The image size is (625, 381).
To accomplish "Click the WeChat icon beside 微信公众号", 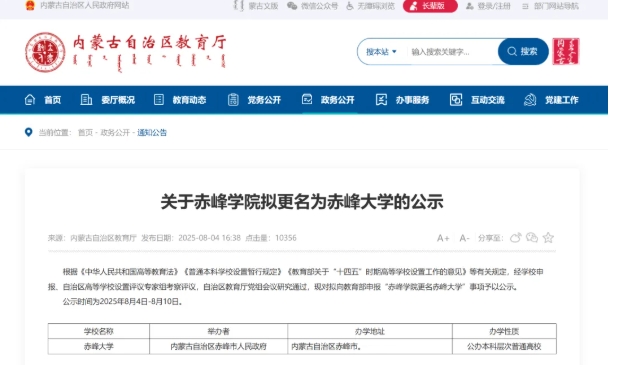I will click(x=292, y=6).
